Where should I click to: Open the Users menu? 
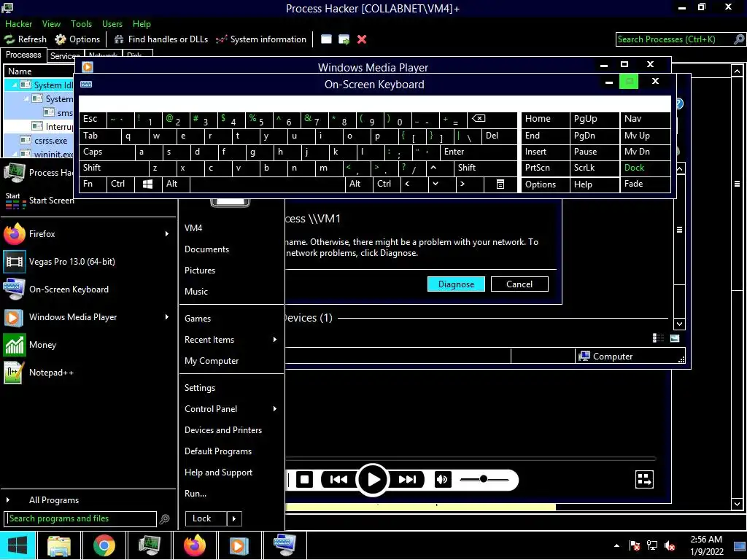coord(112,24)
